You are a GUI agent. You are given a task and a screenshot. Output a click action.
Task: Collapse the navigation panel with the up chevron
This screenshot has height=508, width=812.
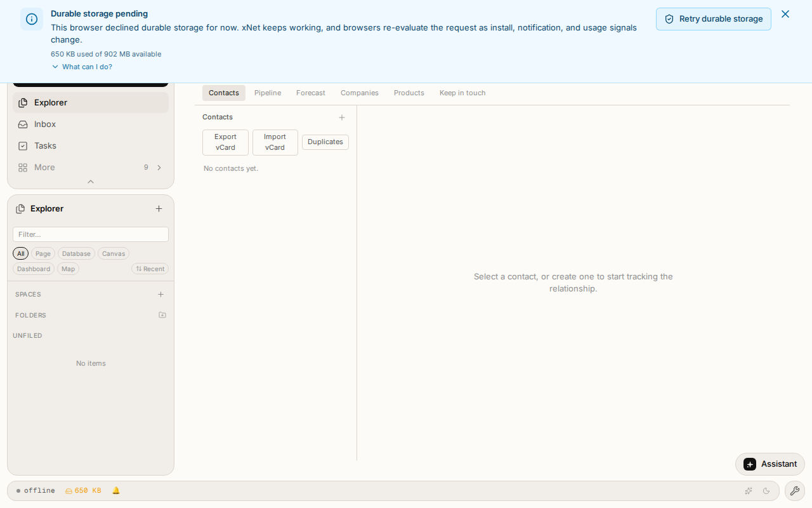coord(91,182)
